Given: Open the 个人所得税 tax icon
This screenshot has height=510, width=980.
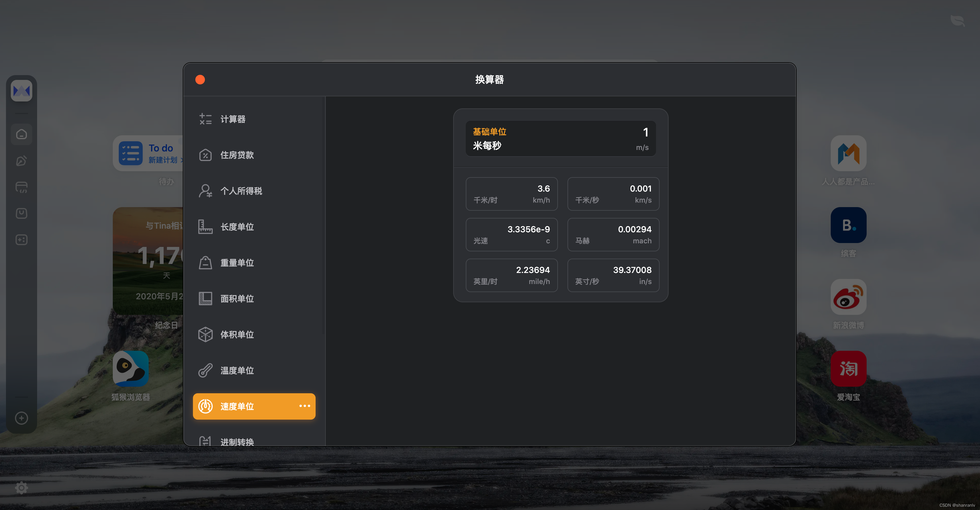Looking at the screenshot, I should 206,191.
